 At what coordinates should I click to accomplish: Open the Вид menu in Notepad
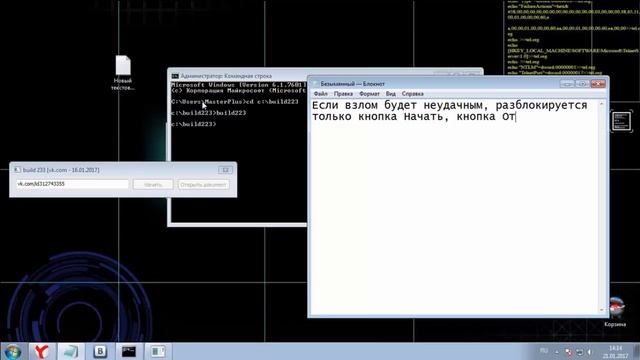tap(391, 94)
